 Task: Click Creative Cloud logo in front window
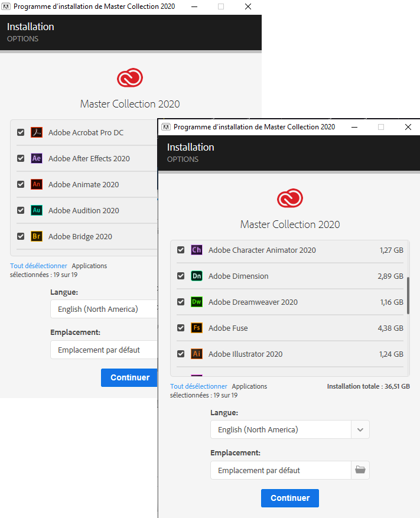click(290, 198)
